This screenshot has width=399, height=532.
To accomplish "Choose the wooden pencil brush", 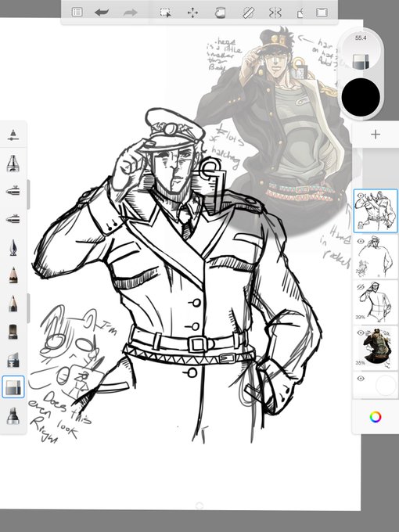I will click(13, 275).
